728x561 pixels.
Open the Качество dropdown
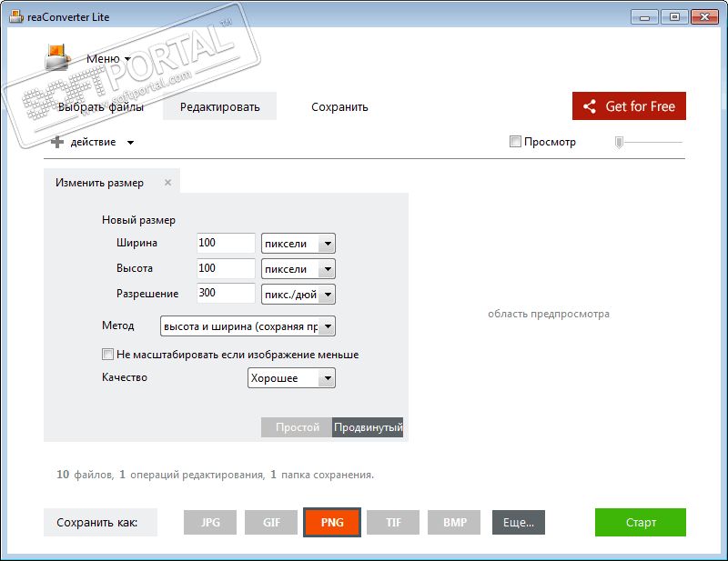pyautogui.click(x=291, y=377)
